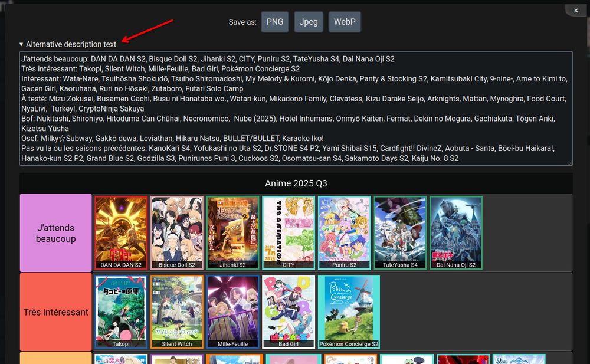Select the TateYusha S4 poster
Image resolution: width=590 pixels, height=364 pixels.
click(x=400, y=232)
